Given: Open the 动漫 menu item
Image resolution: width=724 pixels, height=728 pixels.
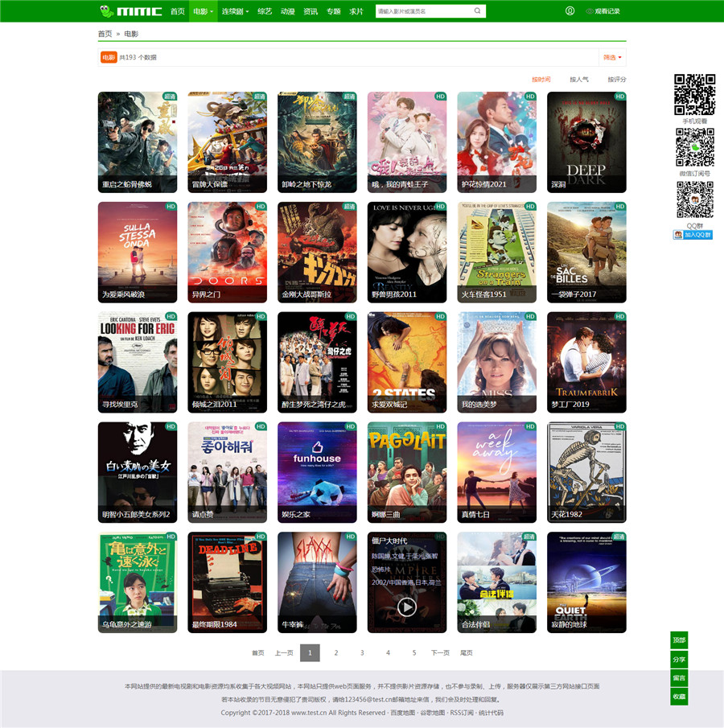Looking at the screenshot, I should pyautogui.click(x=287, y=11).
